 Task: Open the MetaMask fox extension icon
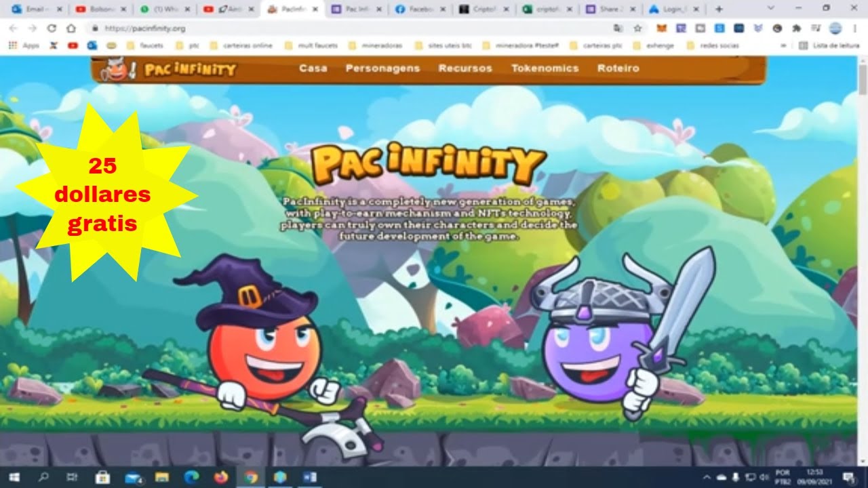(662, 28)
